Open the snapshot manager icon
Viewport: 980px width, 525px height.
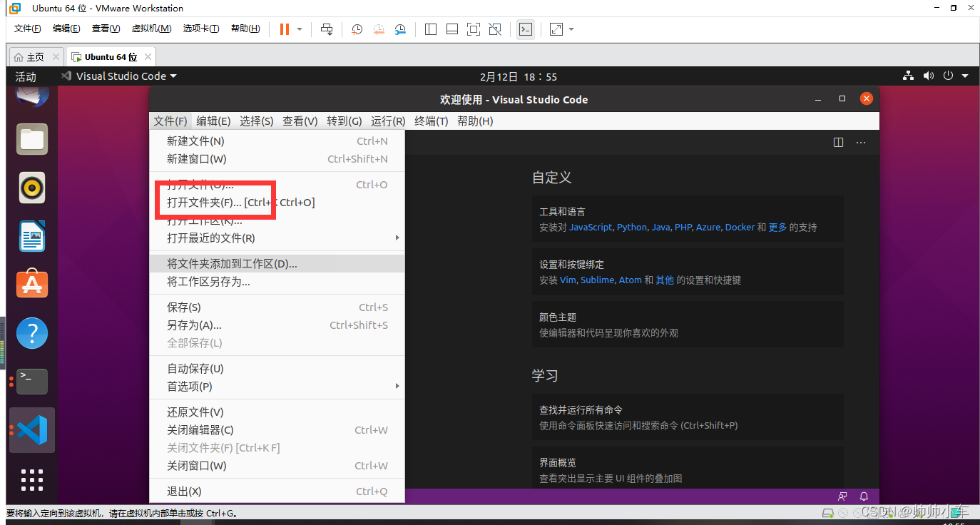click(x=401, y=29)
